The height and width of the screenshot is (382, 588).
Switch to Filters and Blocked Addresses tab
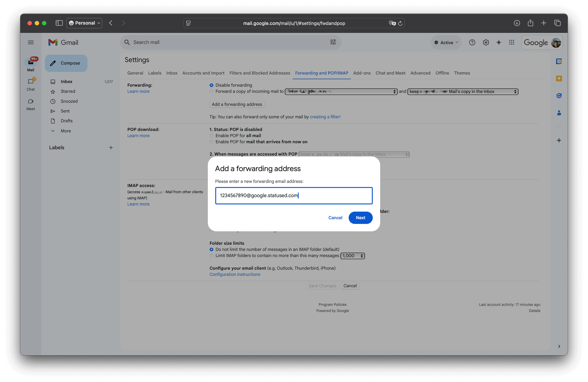260,73
